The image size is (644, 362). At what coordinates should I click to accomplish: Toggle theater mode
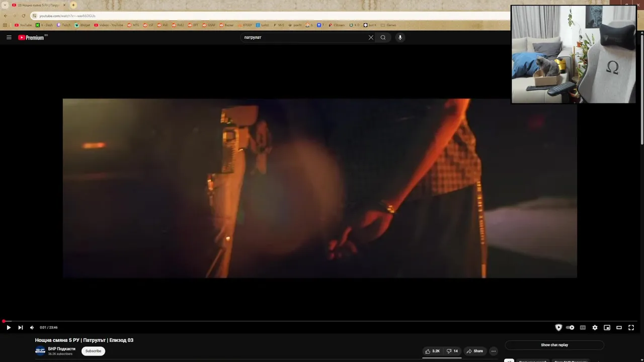coord(619,327)
